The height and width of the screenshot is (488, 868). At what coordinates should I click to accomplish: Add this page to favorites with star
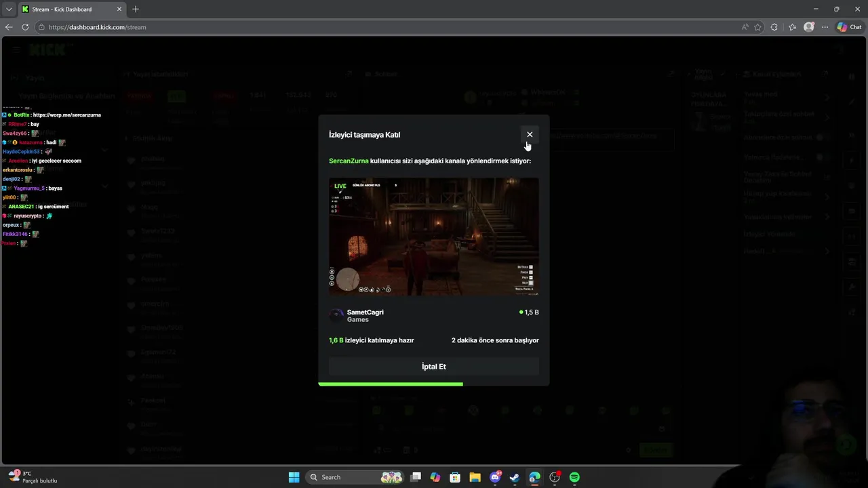point(757,27)
